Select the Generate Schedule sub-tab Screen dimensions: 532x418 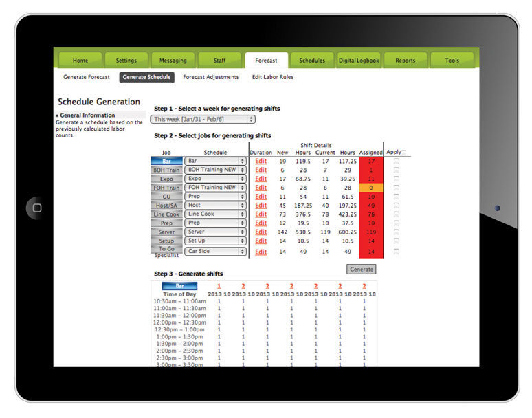pyautogui.click(x=147, y=77)
